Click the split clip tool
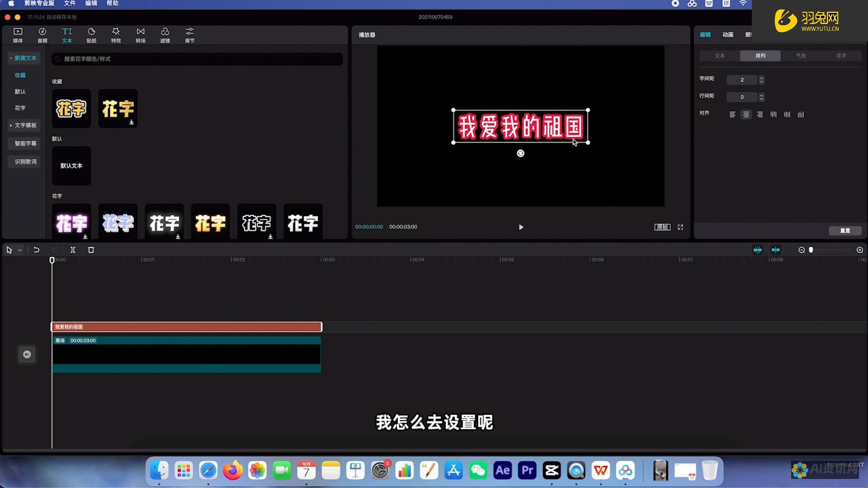This screenshot has width=868, height=488. [73, 250]
